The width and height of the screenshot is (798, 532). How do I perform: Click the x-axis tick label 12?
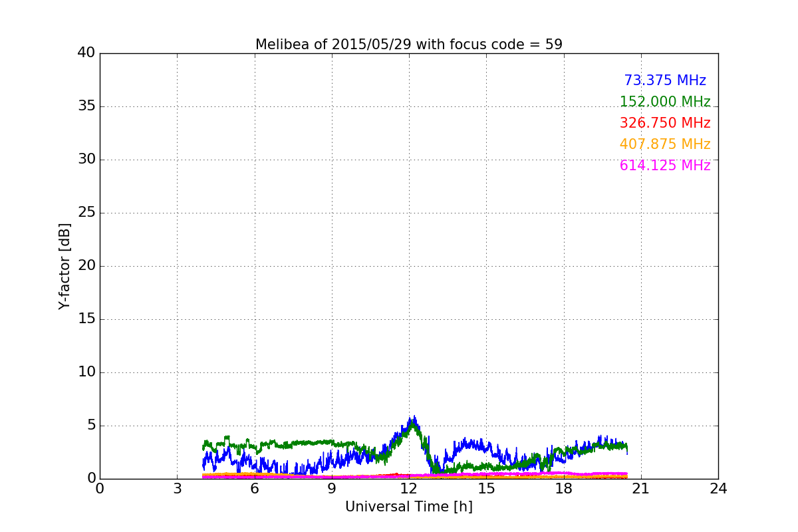coord(409,489)
